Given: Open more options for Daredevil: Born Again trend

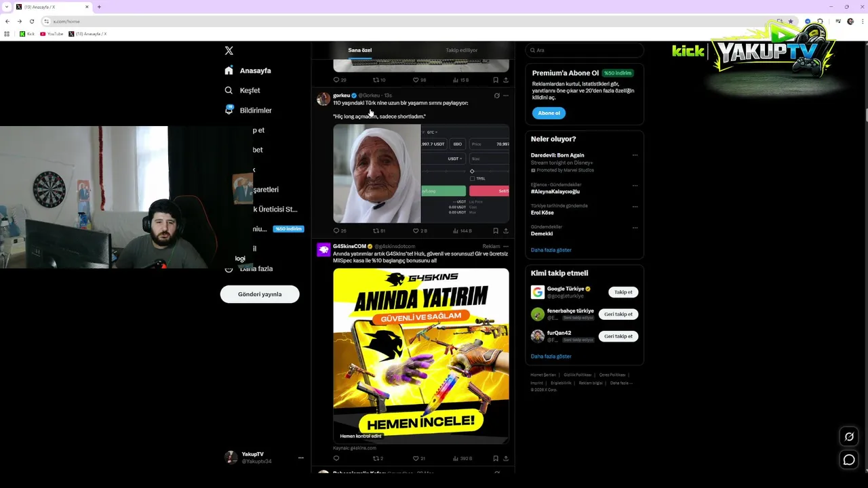Looking at the screenshot, I should click(635, 155).
